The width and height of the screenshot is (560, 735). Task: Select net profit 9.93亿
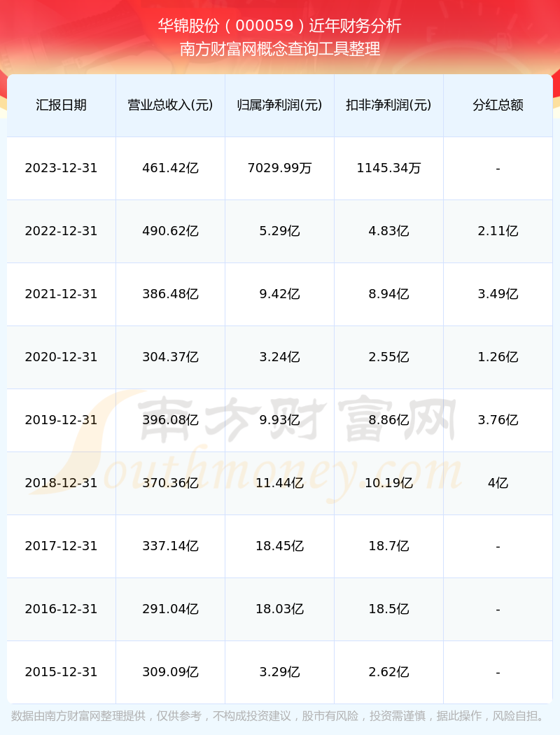click(x=280, y=420)
